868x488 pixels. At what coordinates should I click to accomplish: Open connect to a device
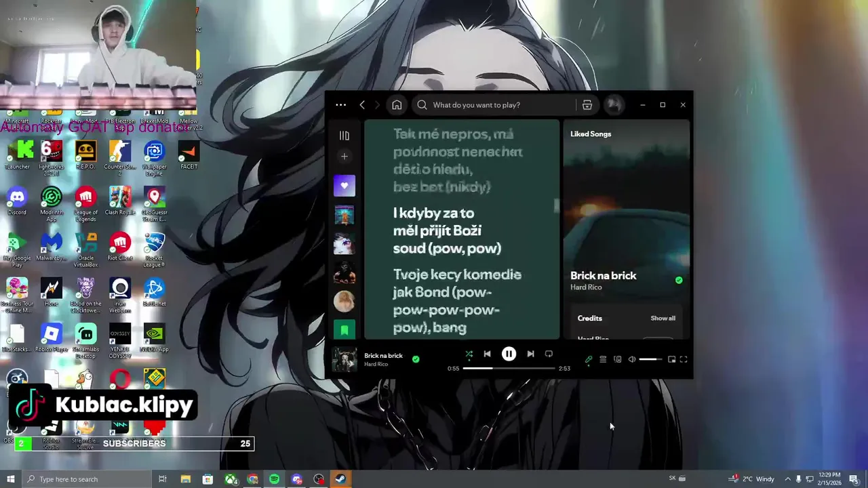tap(617, 360)
